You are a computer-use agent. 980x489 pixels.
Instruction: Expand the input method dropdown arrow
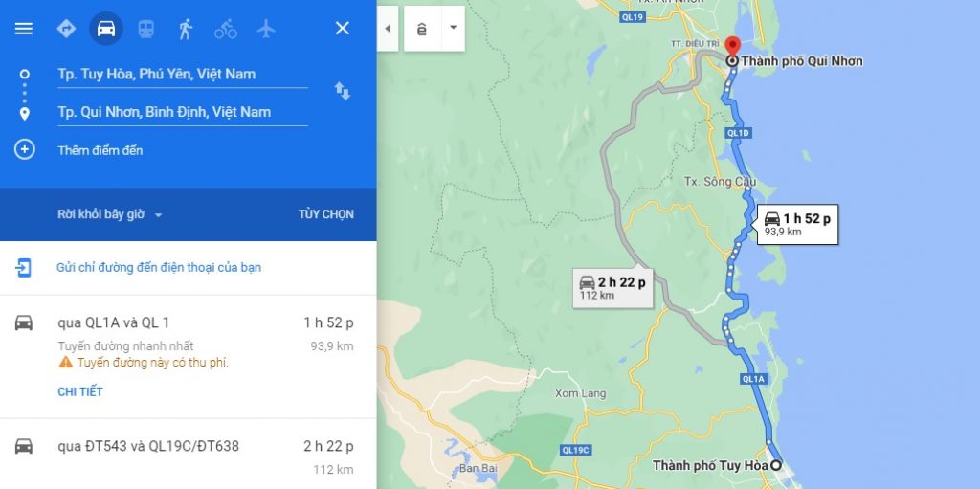pos(453,28)
